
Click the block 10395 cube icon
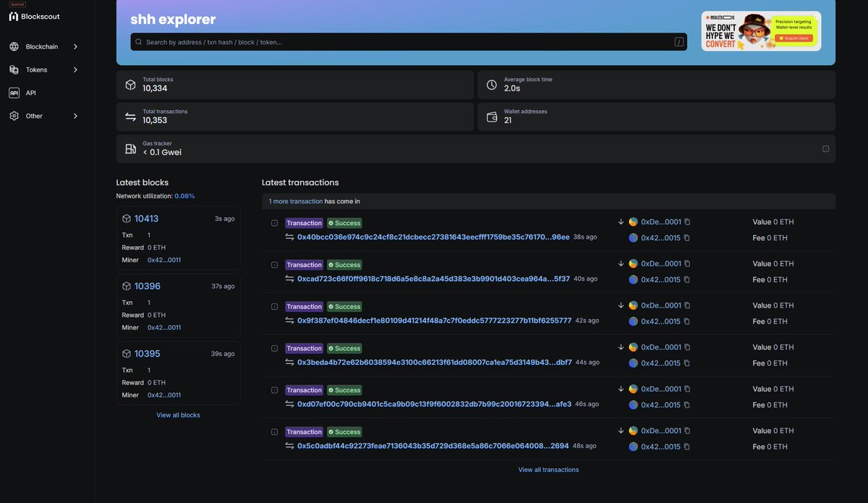[127, 354]
